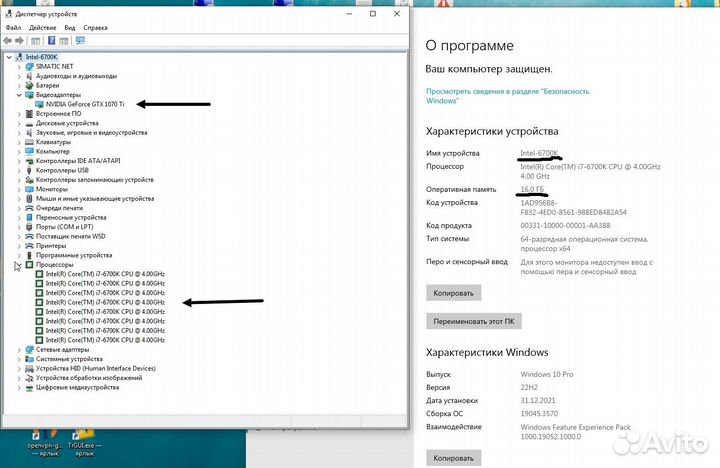This screenshot has width=720, height=468.
Task: Click the Звуковые, игровые и видеоустройства icon
Action: point(29,132)
